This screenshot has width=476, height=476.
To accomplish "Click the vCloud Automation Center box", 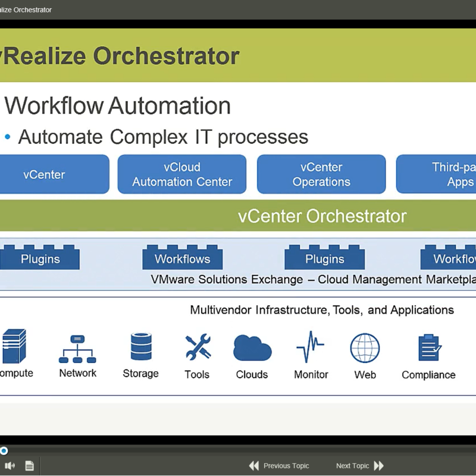I will point(182,174).
